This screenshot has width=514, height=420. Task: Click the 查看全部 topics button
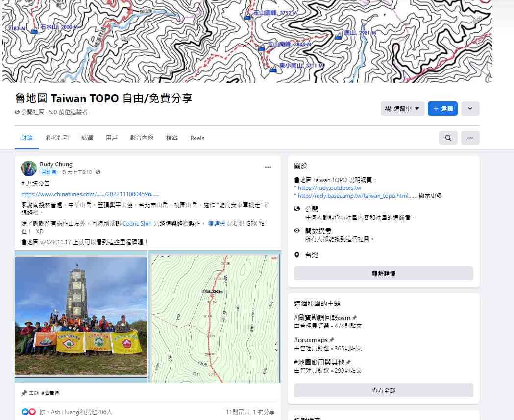pyautogui.click(x=384, y=390)
